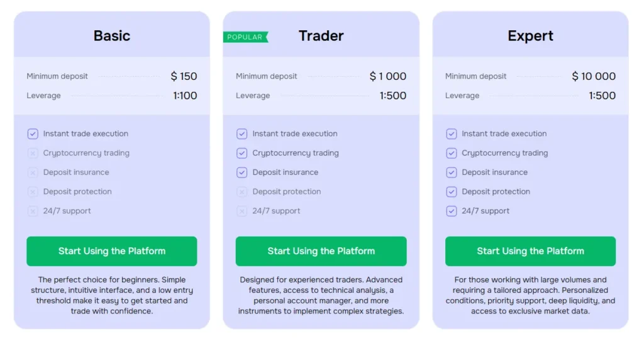Click 24/7 support X icon in Trader plan
Screen dimensions: 644x345
pos(241,211)
